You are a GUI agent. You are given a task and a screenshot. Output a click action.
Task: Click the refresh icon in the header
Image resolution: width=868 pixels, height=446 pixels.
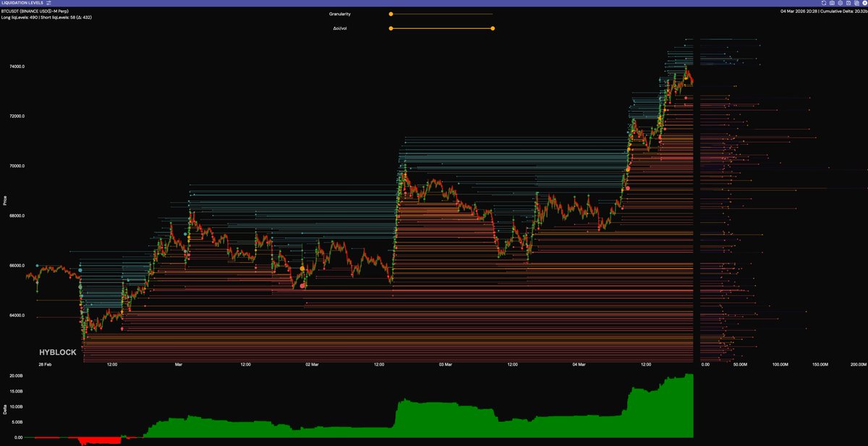point(824,3)
